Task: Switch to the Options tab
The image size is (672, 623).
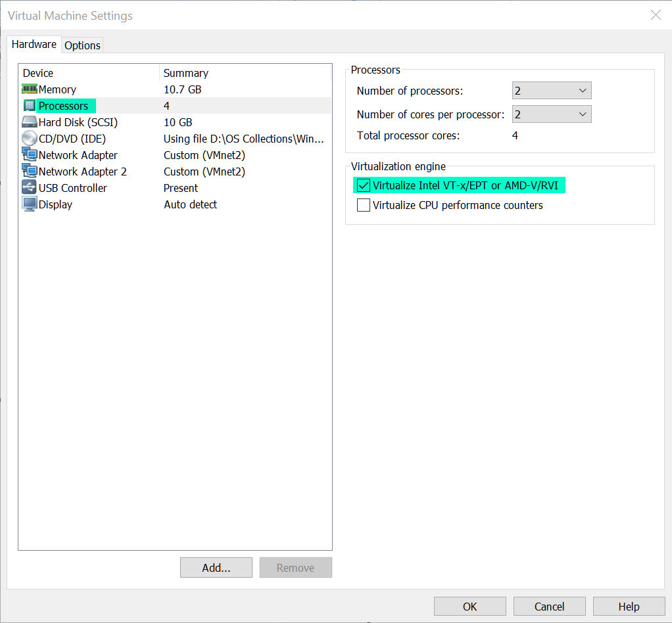Action: pos(82,45)
